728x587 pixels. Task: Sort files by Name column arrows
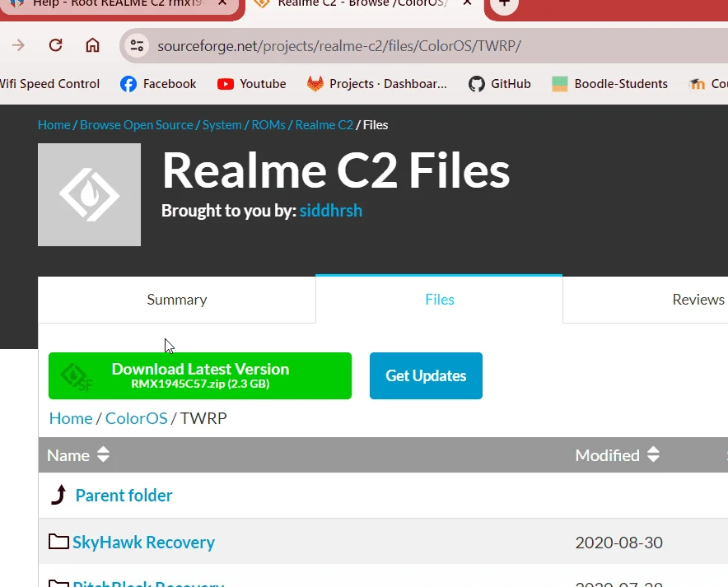pyautogui.click(x=103, y=454)
